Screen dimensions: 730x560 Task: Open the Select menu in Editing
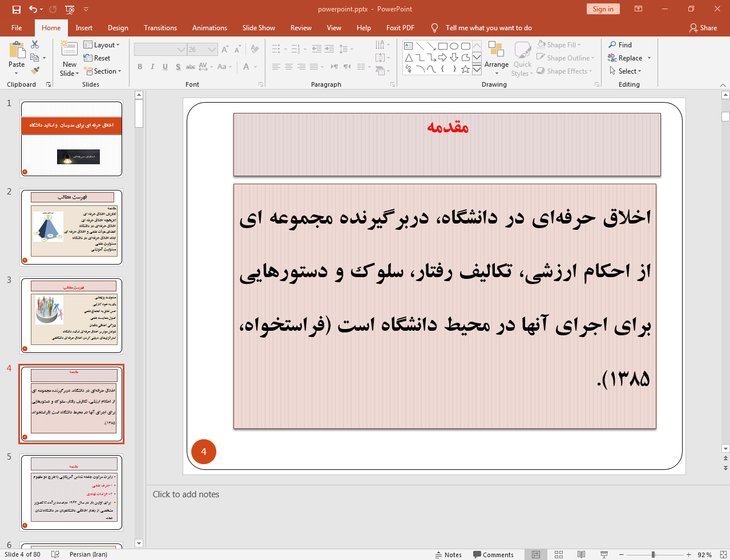click(626, 71)
